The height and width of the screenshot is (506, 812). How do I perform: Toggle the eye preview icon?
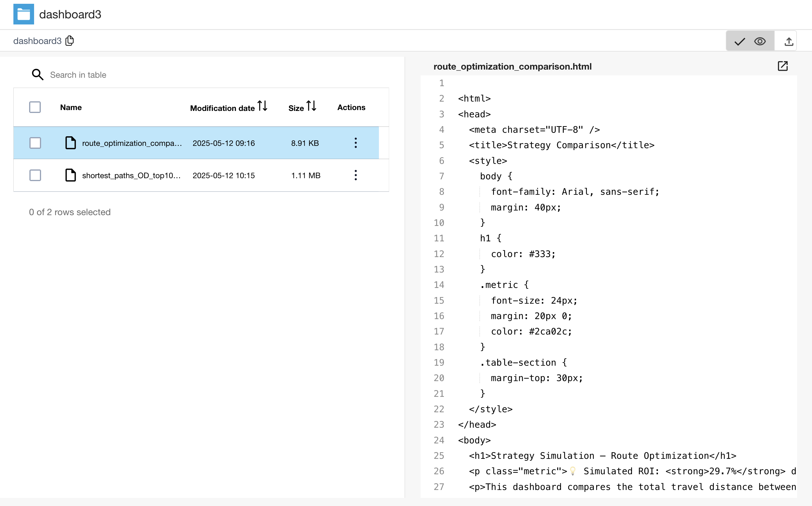click(x=760, y=42)
